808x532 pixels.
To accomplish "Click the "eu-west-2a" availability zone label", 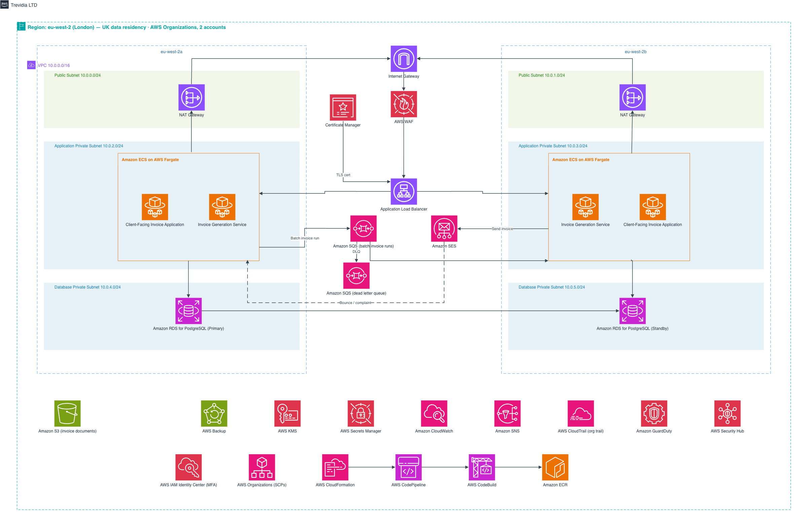I will click(172, 51).
